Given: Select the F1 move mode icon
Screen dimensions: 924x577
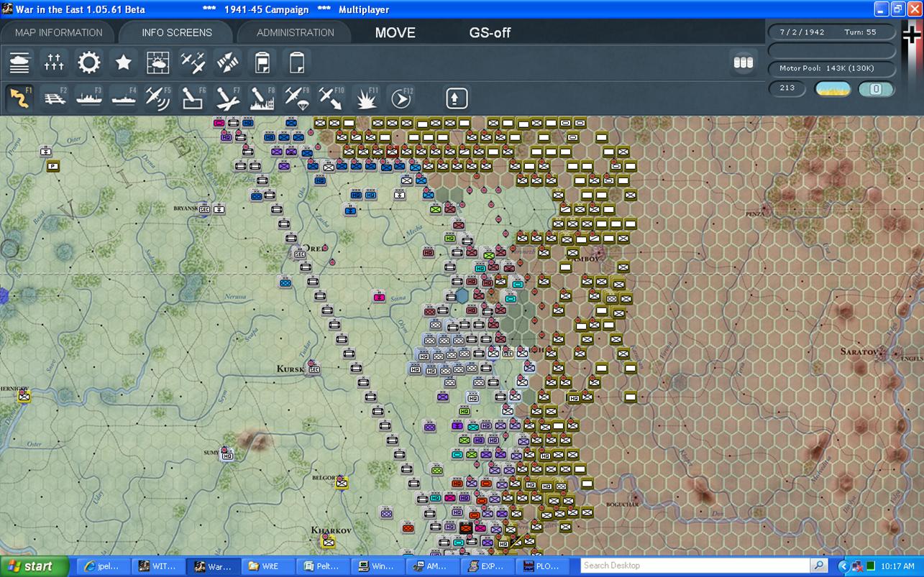Looking at the screenshot, I should 19,98.
